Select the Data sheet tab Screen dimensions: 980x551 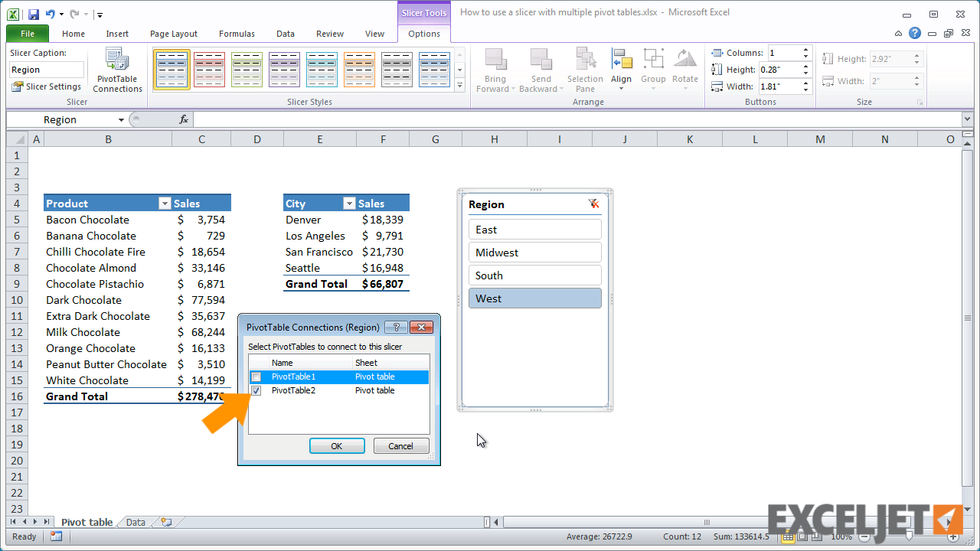coord(135,522)
